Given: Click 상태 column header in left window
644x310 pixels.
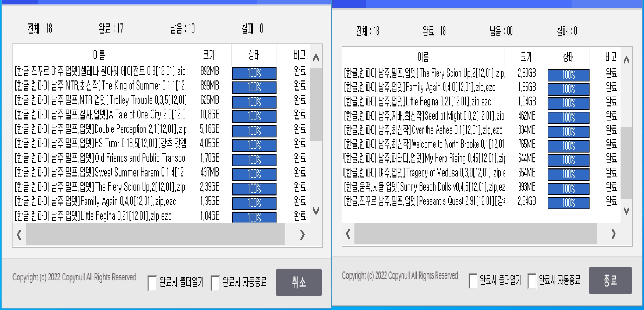Looking at the screenshot, I should tap(254, 55).
